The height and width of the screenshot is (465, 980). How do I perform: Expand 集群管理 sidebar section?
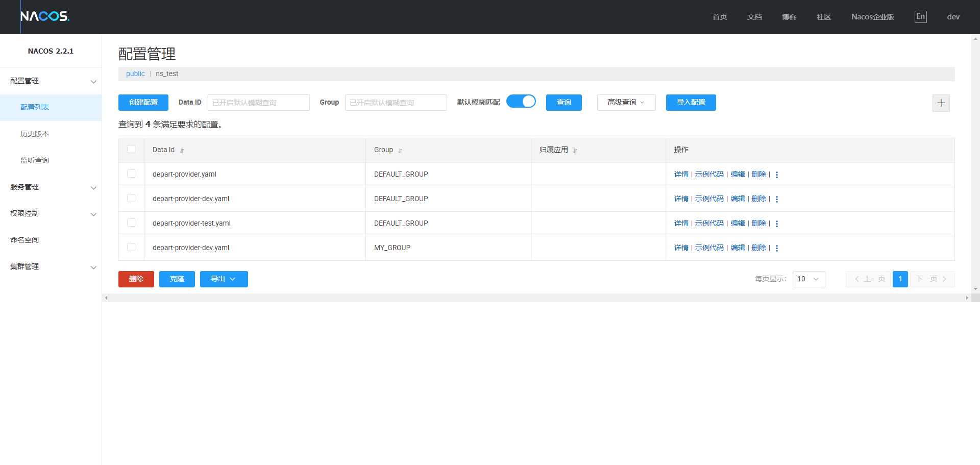click(51, 267)
